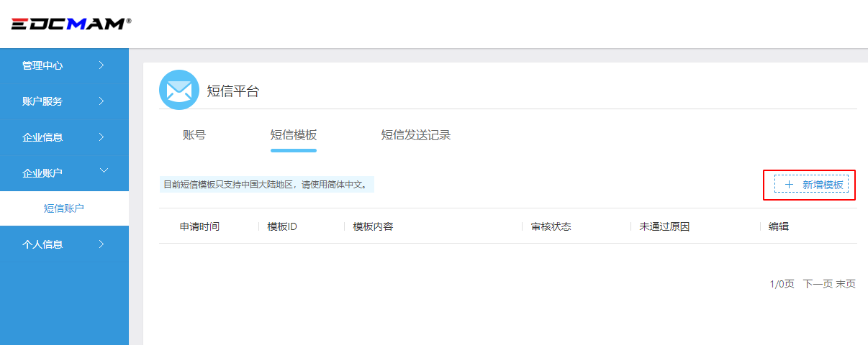Image resolution: width=868 pixels, height=345 pixels.
Task: Go to 下一页 next page
Action: coord(817,284)
